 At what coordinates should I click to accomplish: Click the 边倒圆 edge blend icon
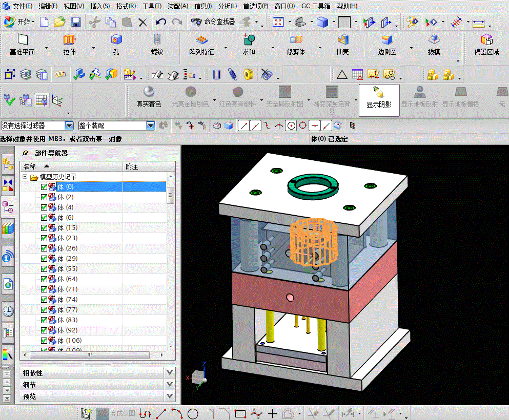coord(387,40)
